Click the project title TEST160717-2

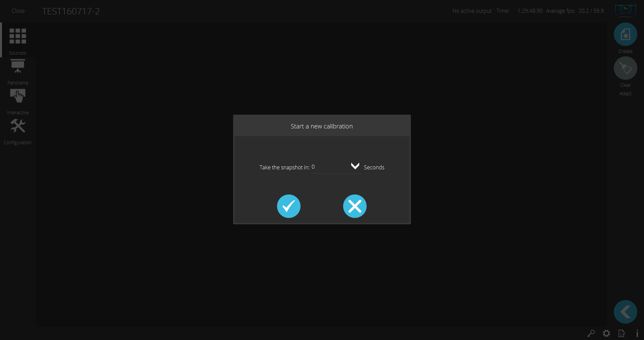(71, 11)
